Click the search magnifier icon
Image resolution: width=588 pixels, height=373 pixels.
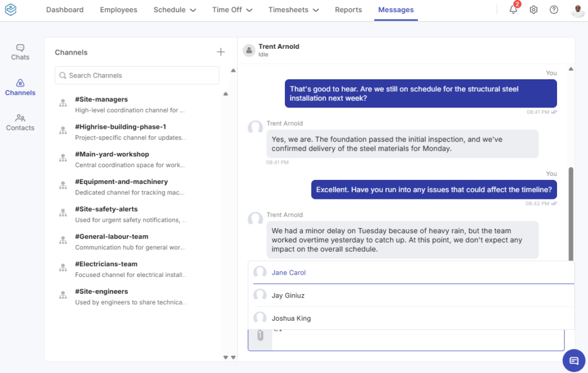tap(63, 75)
